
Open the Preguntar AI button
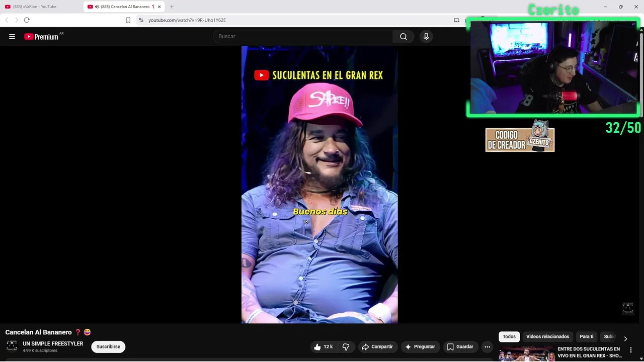[420, 347]
